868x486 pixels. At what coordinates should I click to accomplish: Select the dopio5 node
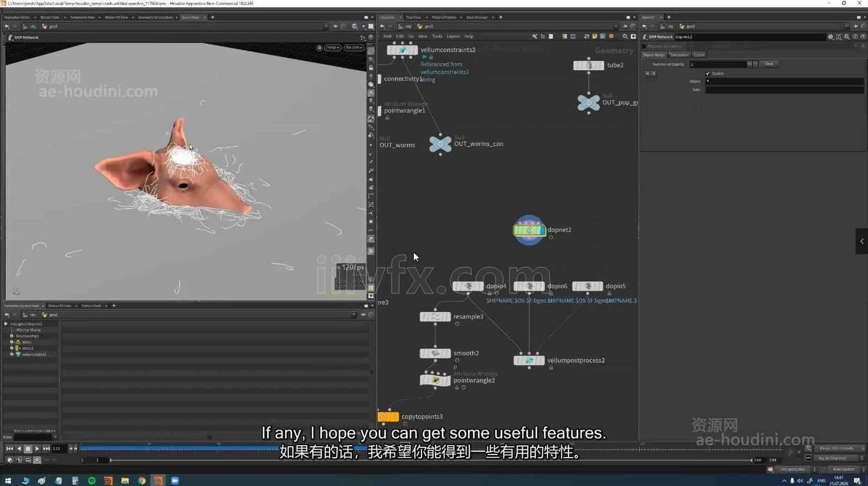click(x=587, y=286)
